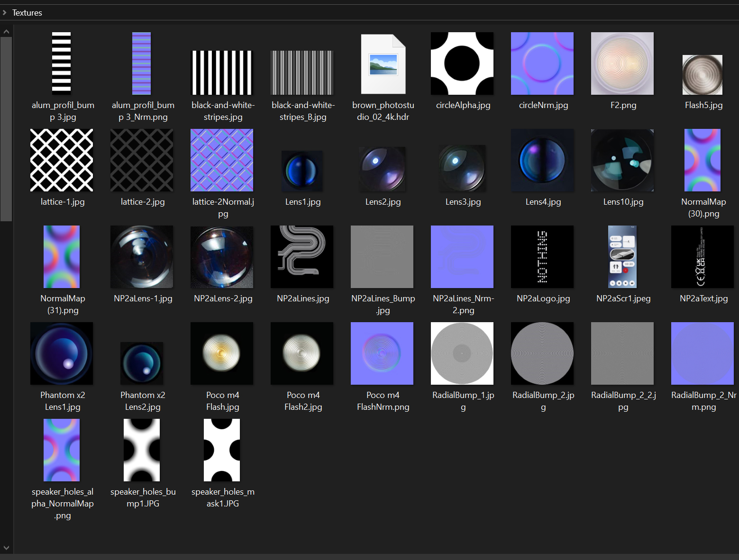Screen dimensions: 739x560
Task: Click the "lattice-2.jpg" file name
Action: tap(143, 202)
